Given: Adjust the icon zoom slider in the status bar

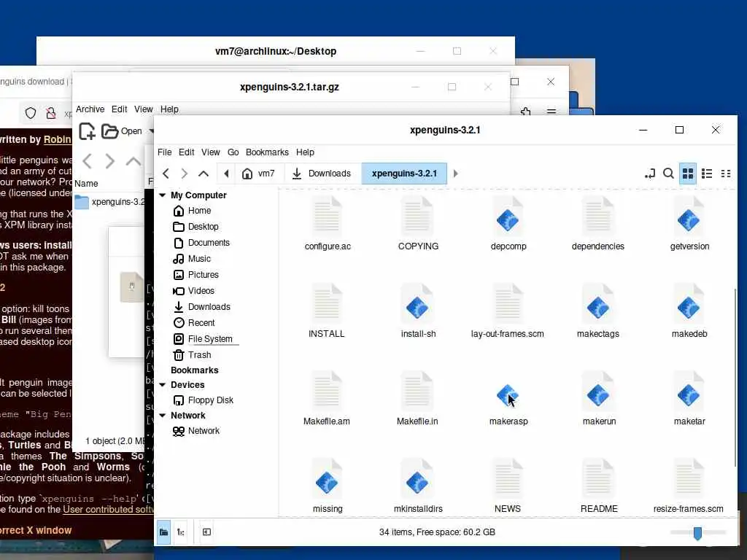Looking at the screenshot, I should click(697, 532).
